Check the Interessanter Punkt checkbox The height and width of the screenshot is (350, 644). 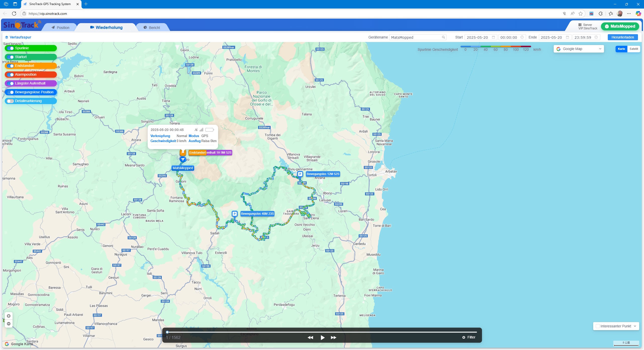(x=598, y=326)
